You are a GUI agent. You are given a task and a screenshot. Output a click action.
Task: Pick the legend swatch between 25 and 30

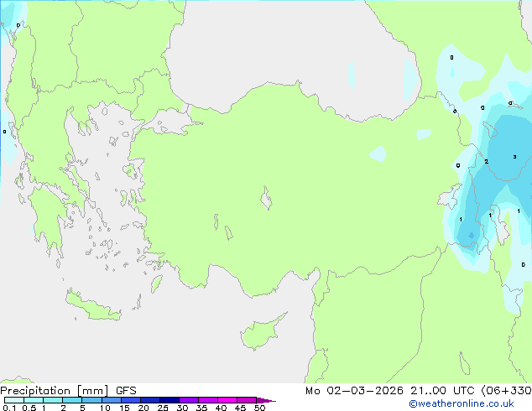(x=170, y=400)
